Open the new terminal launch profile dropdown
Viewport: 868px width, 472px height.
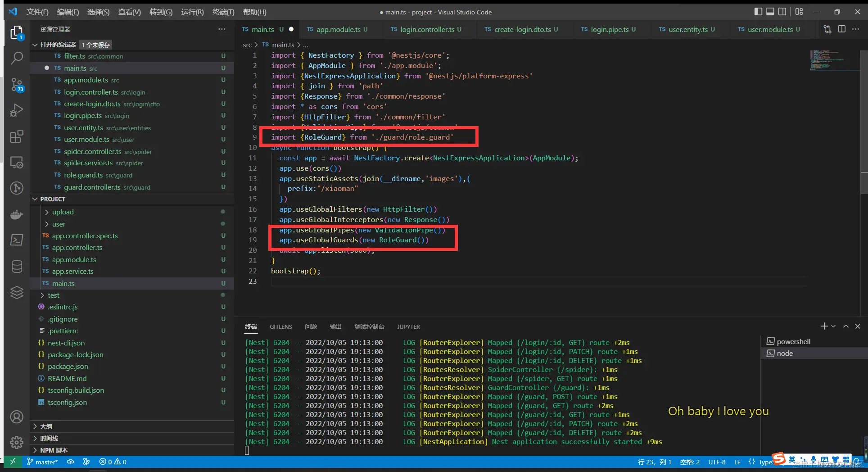pyautogui.click(x=833, y=327)
